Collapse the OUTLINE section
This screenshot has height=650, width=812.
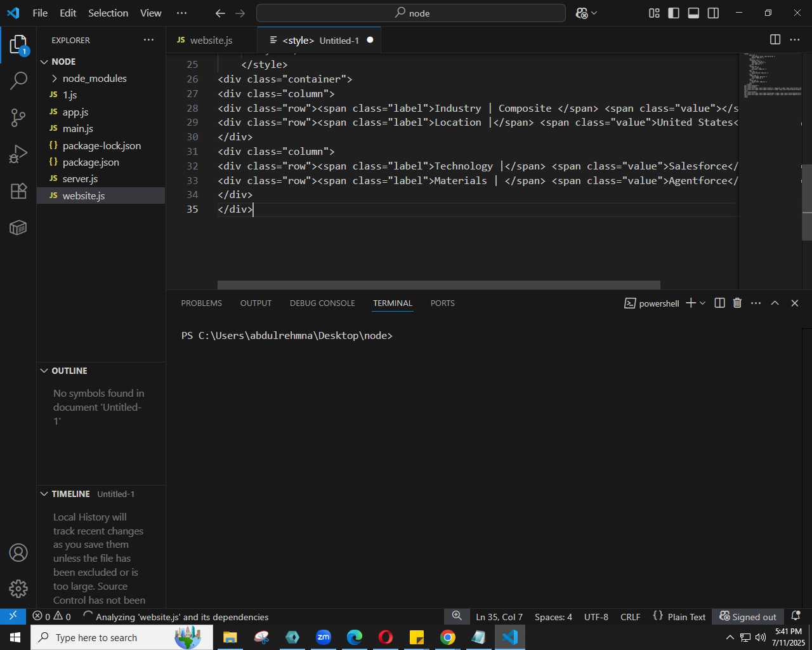click(101, 371)
